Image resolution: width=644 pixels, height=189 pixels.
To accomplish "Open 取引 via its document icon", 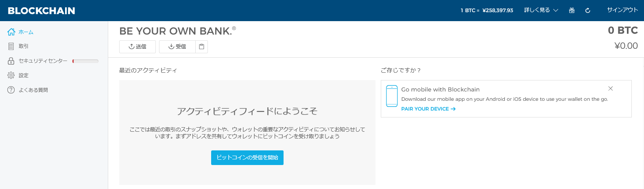I will pos(11,46).
